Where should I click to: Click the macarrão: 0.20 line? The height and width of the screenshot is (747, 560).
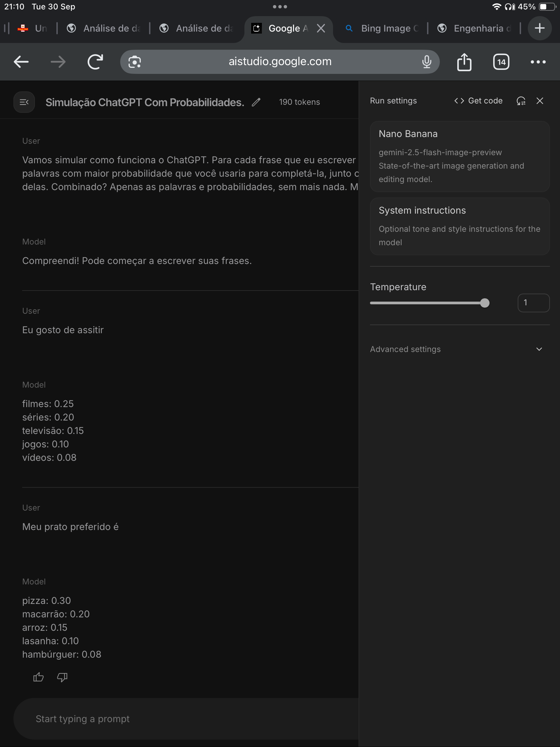click(x=56, y=614)
